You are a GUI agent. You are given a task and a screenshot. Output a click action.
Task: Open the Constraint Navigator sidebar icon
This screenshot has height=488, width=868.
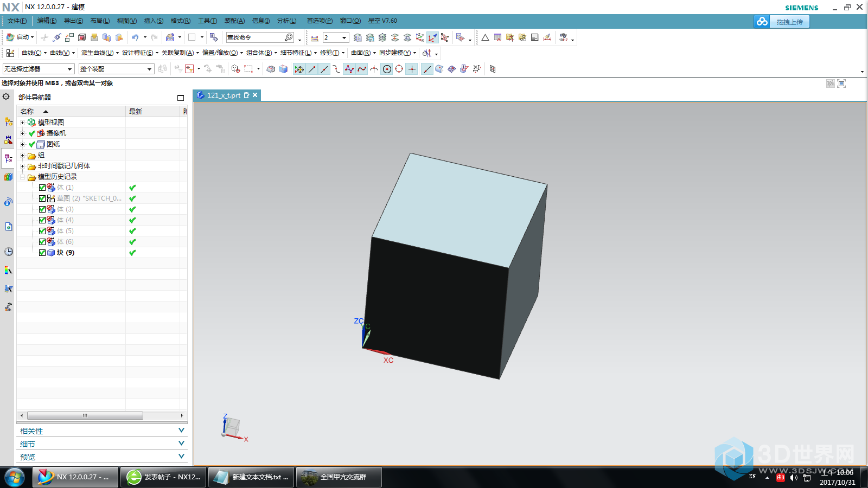8,139
